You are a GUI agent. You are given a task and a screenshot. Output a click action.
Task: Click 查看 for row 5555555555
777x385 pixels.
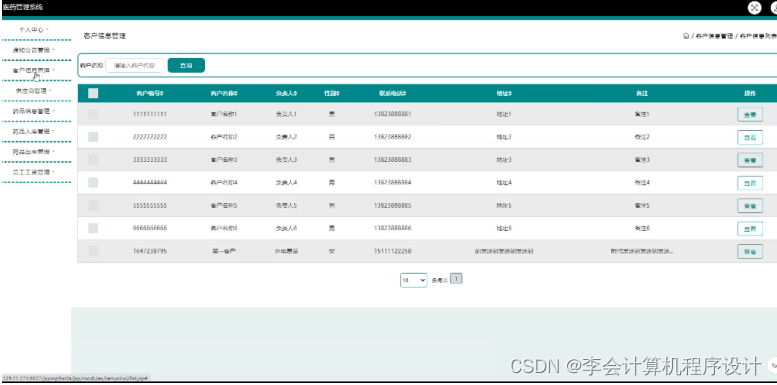pyautogui.click(x=750, y=206)
